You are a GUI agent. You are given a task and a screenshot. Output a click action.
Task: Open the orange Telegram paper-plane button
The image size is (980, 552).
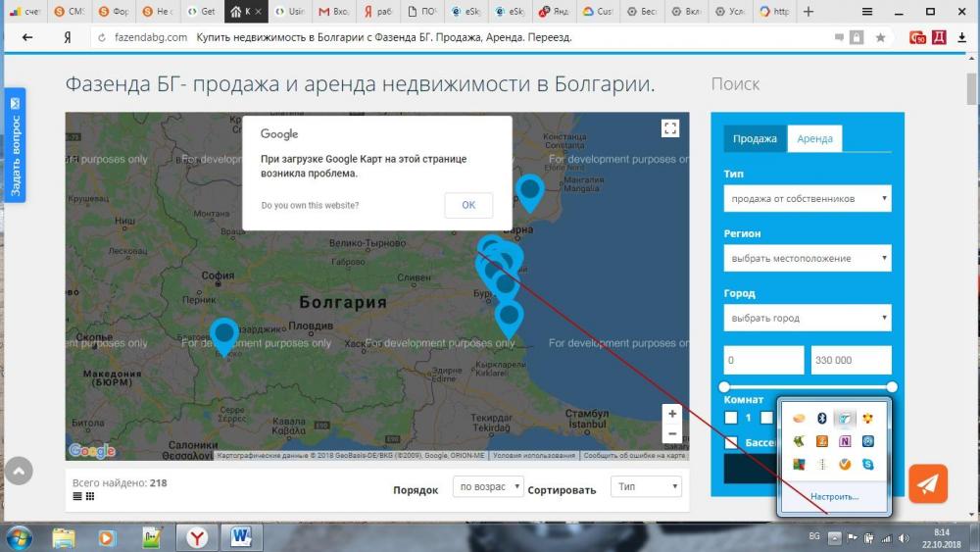pyautogui.click(x=928, y=483)
